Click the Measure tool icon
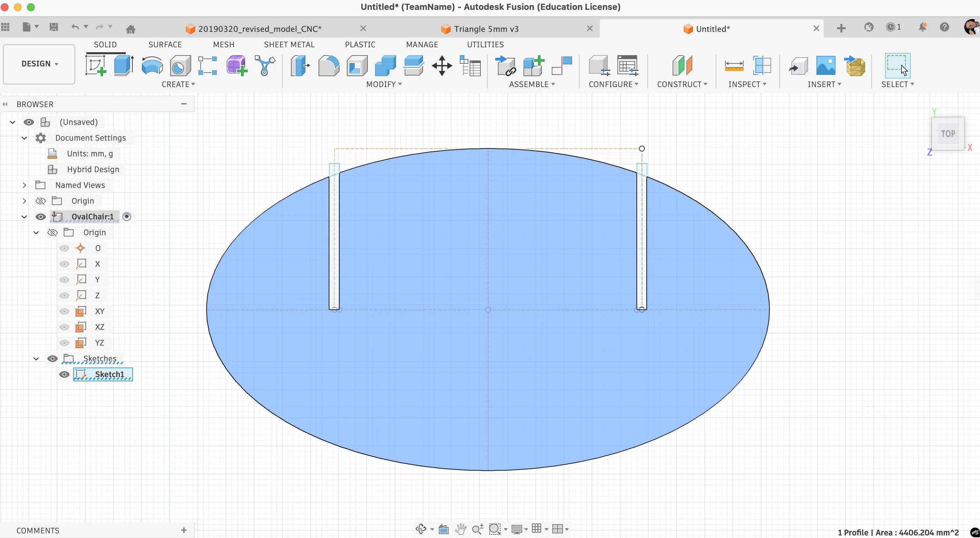The height and width of the screenshot is (538, 980). tap(734, 65)
